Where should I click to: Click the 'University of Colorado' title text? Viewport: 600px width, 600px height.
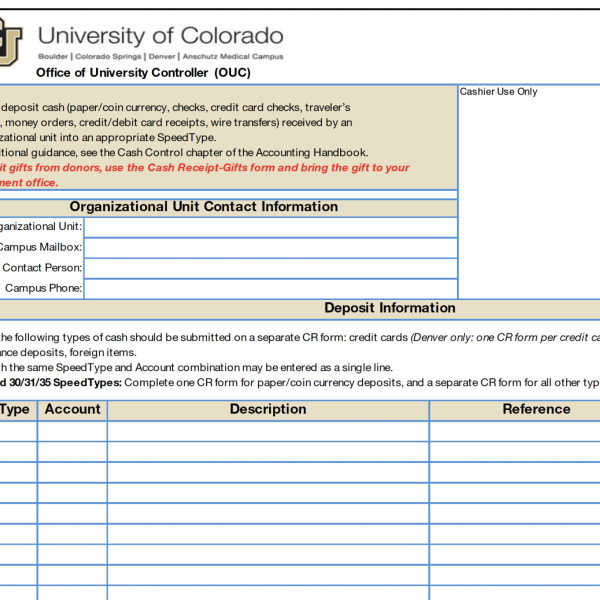pos(161,36)
